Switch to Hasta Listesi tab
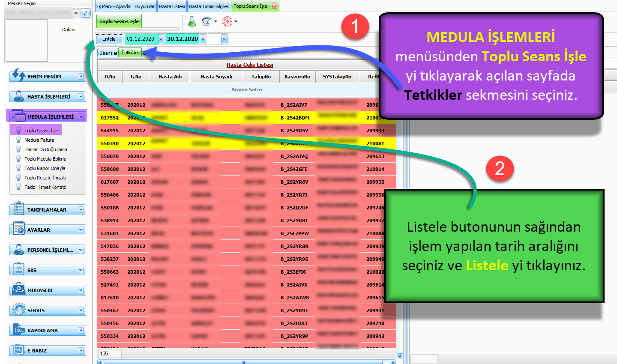Viewport: 617px width, 364px height. pyautogui.click(x=172, y=6)
